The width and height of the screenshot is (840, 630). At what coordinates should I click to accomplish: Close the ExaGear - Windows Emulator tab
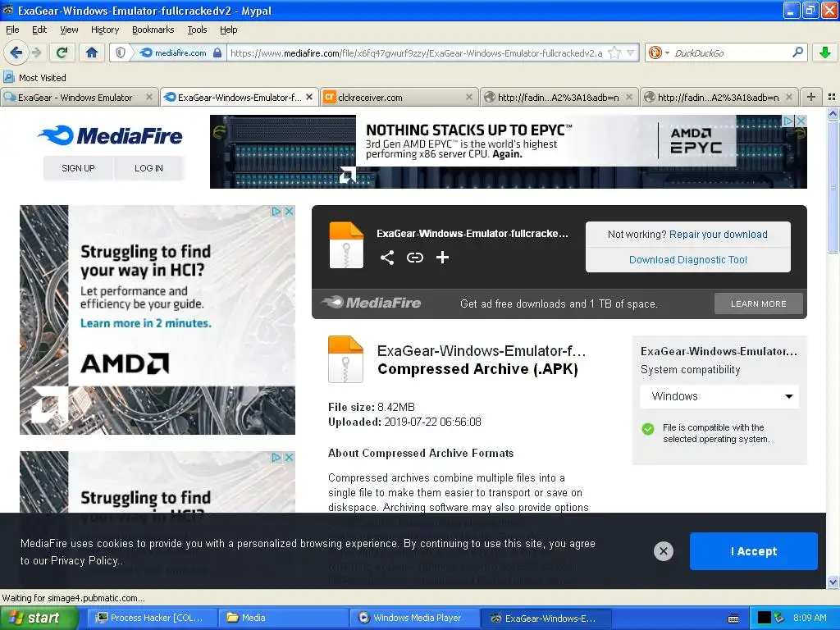pyautogui.click(x=149, y=97)
